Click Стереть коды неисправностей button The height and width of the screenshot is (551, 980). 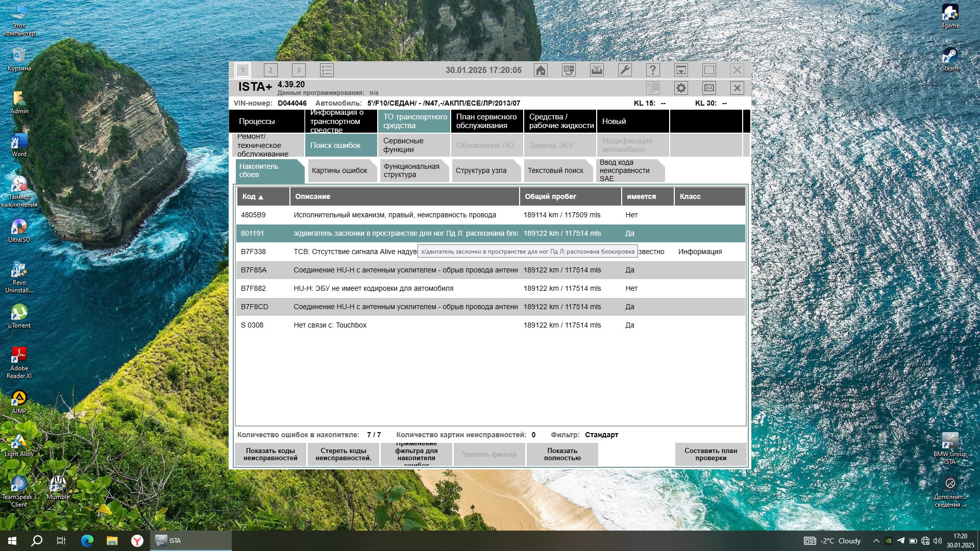[344, 454]
